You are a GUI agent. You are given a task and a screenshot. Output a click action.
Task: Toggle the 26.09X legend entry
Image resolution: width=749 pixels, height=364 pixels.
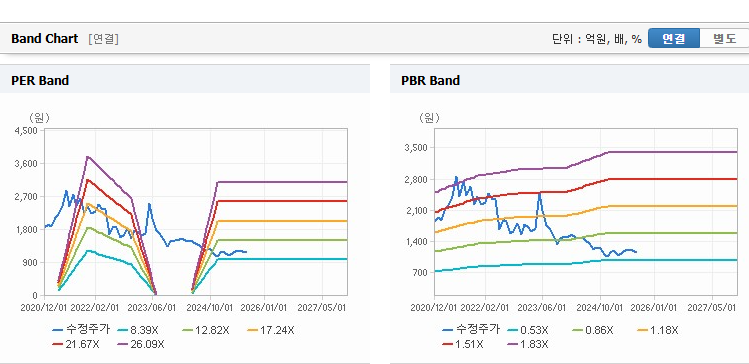point(141,344)
